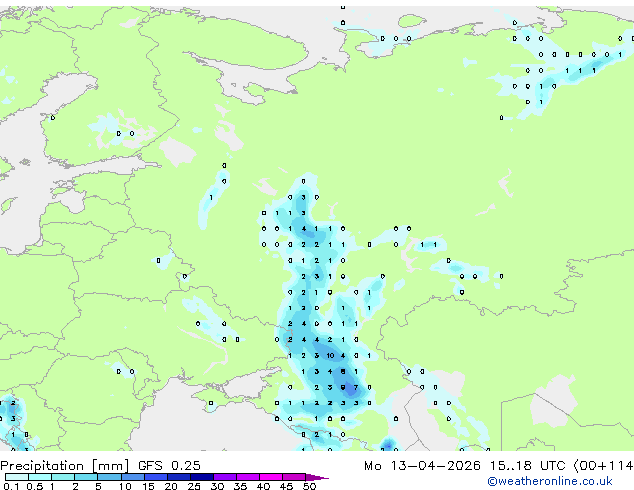
Task: Click the '10' precipitation value on map
Action: tap(330, 356)
